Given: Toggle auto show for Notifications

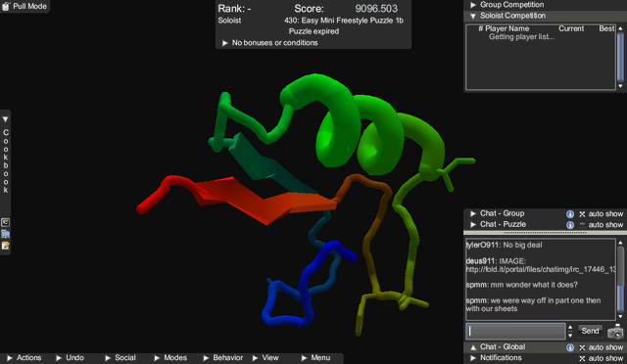Looking at the screenshot, I should tap(582, 358).
